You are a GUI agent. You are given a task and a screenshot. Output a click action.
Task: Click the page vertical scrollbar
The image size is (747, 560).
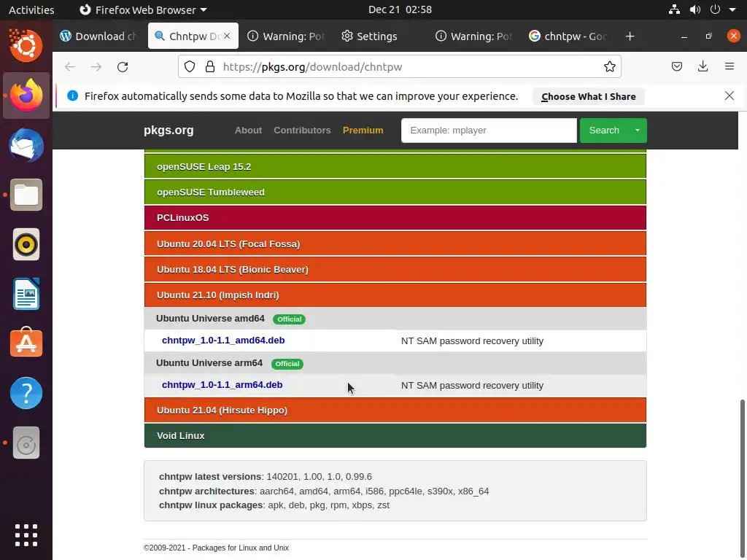[x=742, y=478]
